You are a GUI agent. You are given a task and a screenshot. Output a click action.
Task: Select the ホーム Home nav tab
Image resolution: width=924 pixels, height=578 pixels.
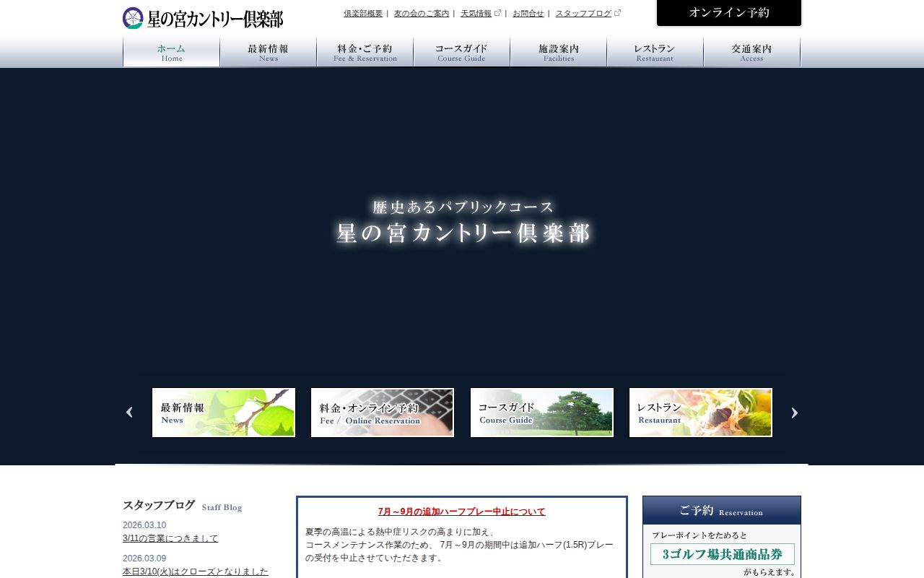click(x=172, y=52)
